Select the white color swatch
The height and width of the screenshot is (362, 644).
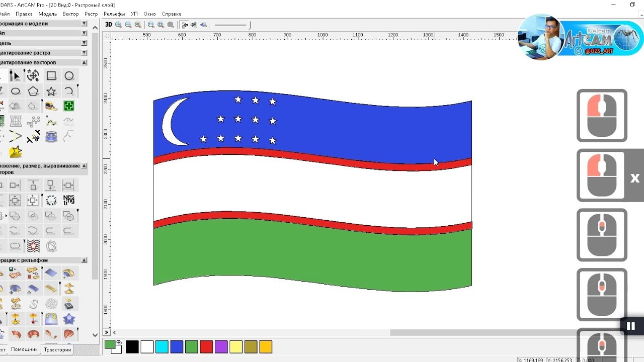[x=147, y=346]
